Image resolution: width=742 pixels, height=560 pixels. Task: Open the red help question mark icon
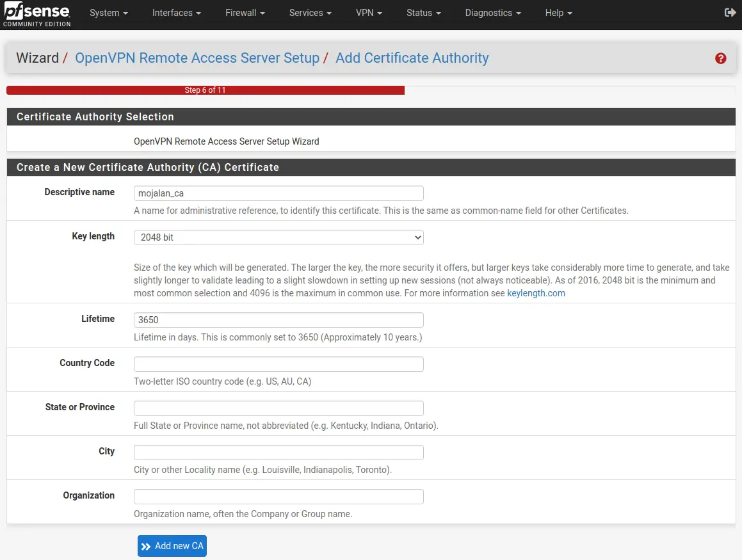720,58
